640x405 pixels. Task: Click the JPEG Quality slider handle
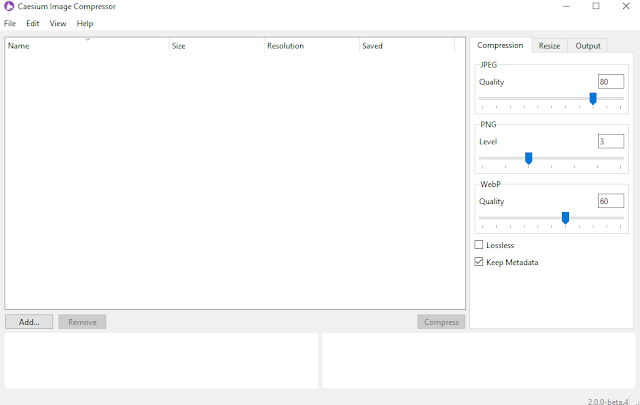[x=593, y=98]
